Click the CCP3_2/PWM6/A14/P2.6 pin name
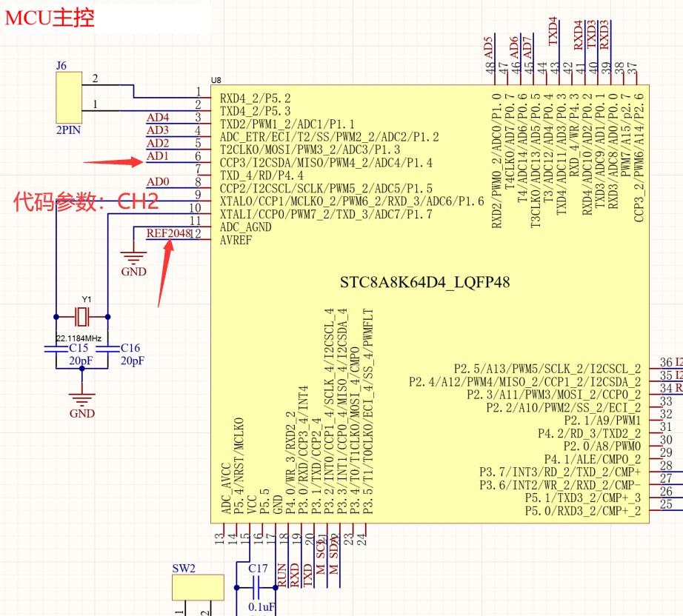The image size is (683, 616). coord(639,158)
